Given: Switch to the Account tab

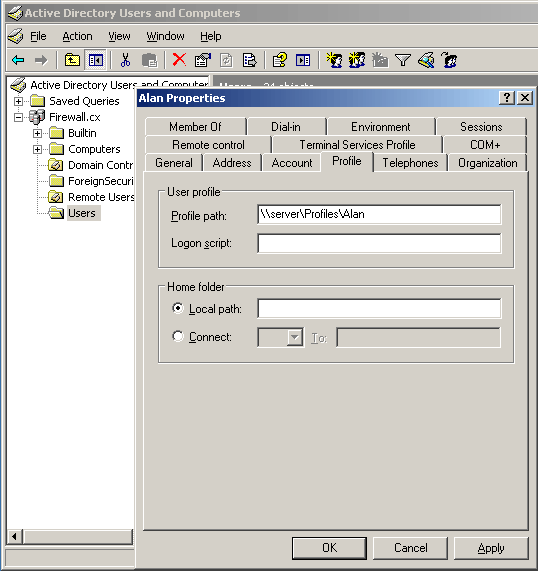Looking at the screenshot, I should pyautogui.click(x=292, y=163).
